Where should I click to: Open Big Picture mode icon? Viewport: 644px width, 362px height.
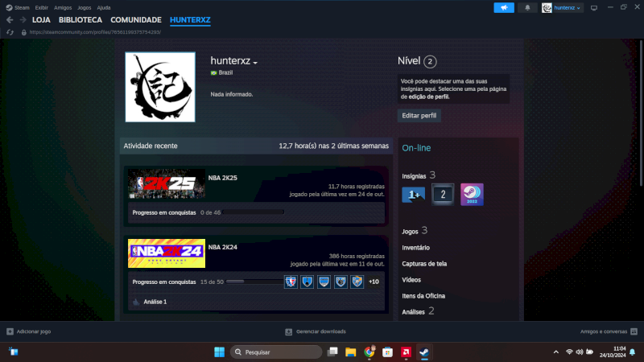point(594,7)
